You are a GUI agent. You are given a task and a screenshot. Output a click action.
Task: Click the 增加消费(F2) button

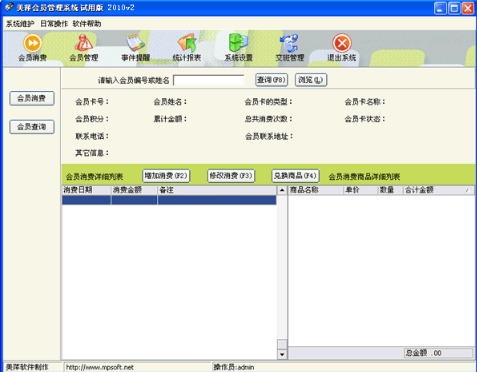[x=166, y=176]
